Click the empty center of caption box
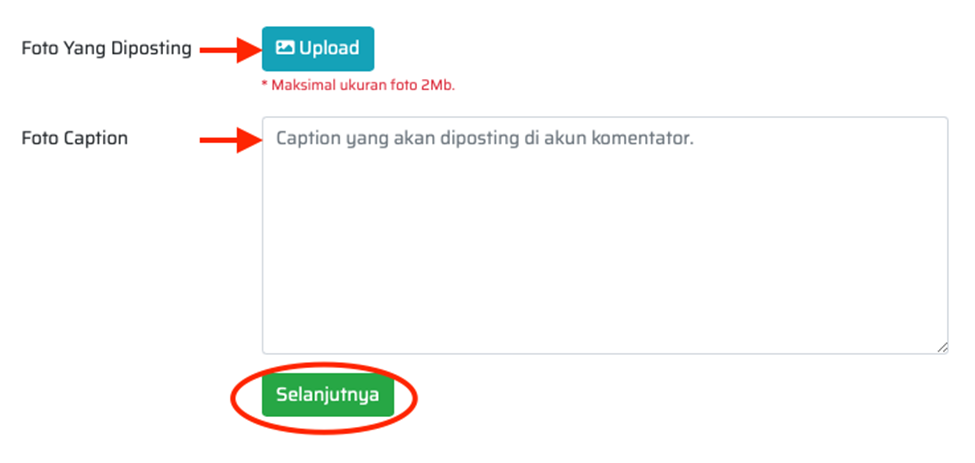 point(605,250)
